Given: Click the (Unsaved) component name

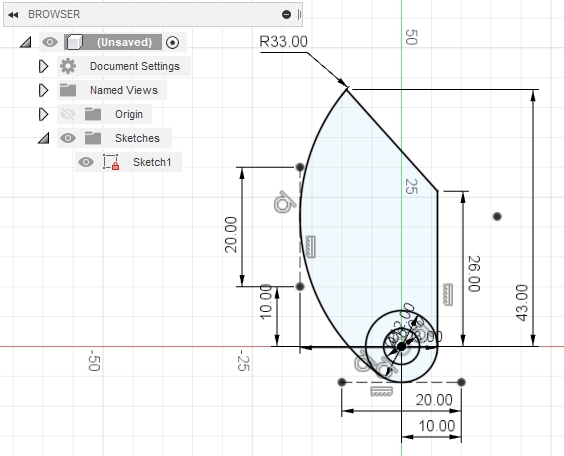Looking at the screenshot, I should [x=124, y=42].
